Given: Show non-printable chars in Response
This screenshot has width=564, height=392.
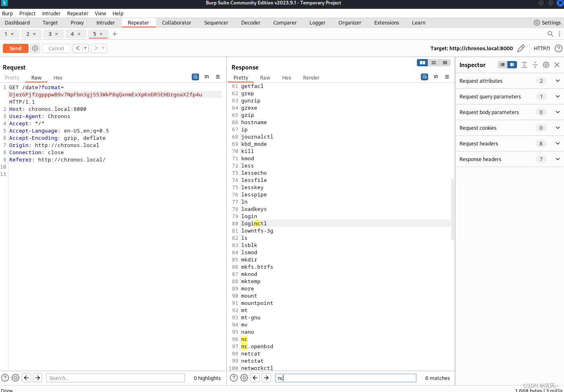Looking at the screenshot, I should pos(436,77).
